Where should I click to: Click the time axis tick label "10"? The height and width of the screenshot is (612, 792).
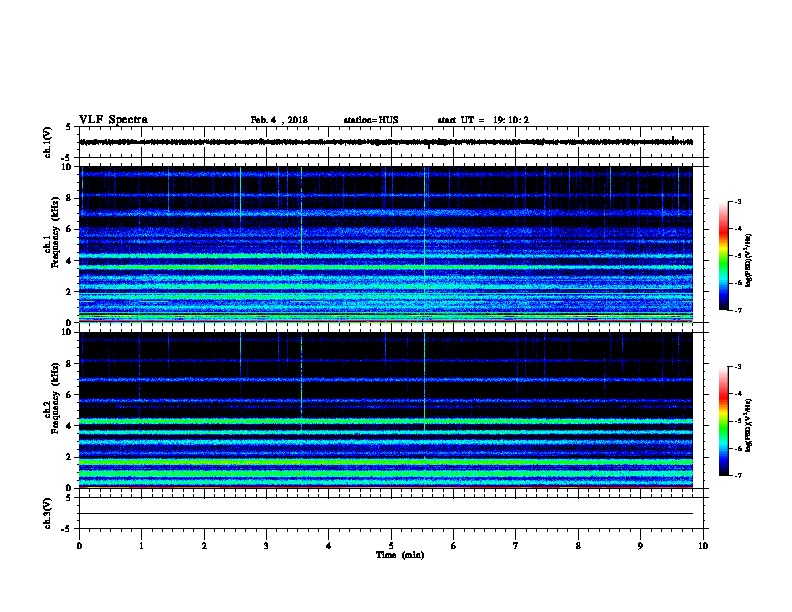703,546
